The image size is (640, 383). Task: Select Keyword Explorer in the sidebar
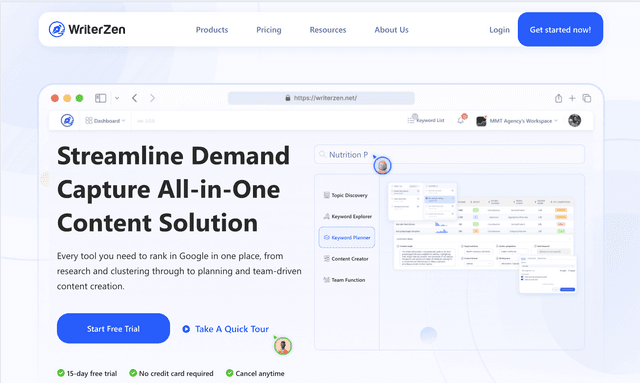[348, 216]
